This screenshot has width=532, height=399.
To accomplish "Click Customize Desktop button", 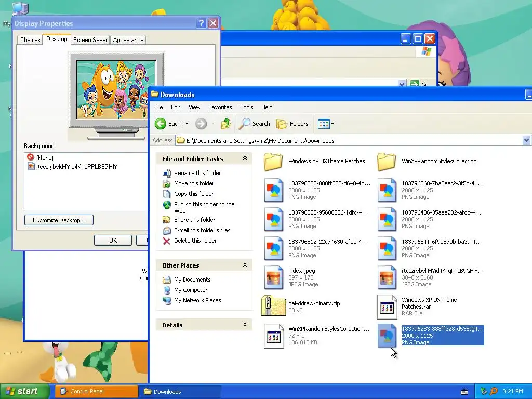I will click(x=59, y=220).
